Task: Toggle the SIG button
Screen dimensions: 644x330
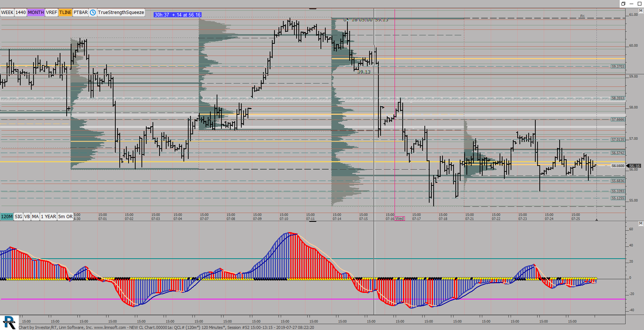Action: [x=18, y=217]
